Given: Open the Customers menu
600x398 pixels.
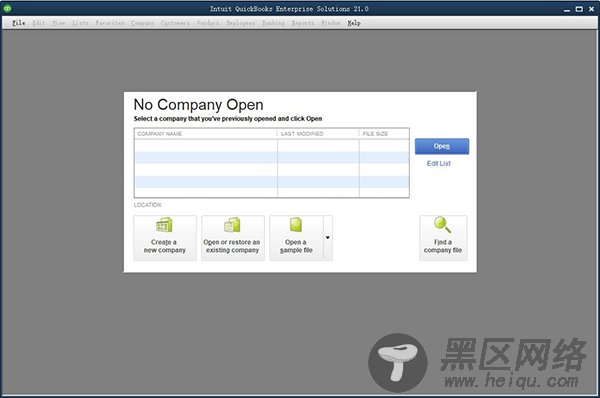Looking at the screenshot, I should click(175, 23).
